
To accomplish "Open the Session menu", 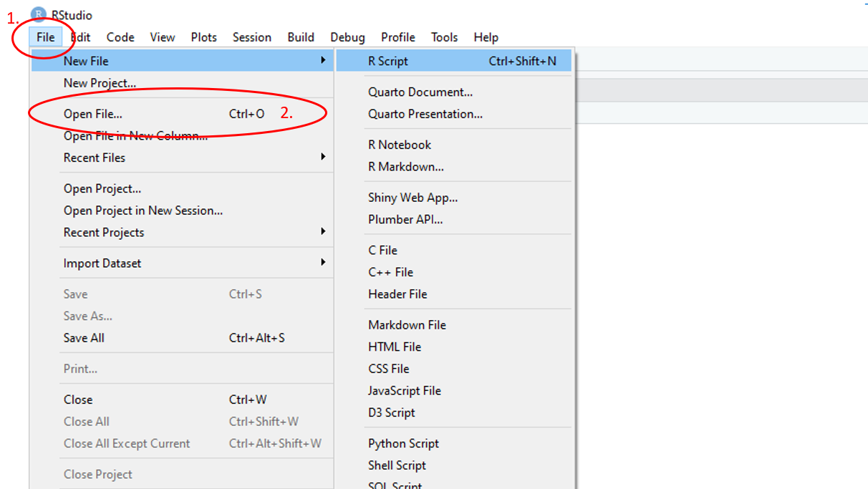I will point(252,37).
